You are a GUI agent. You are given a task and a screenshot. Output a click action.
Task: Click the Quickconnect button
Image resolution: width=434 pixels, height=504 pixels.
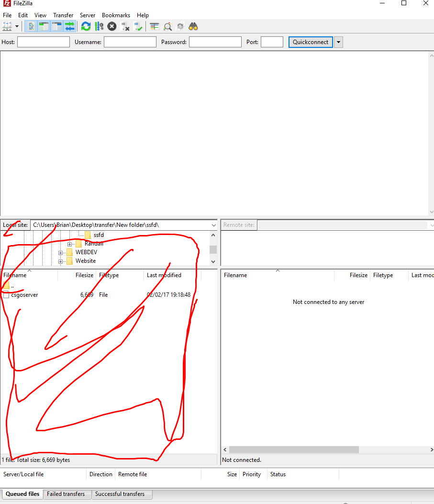pos(311,42)
